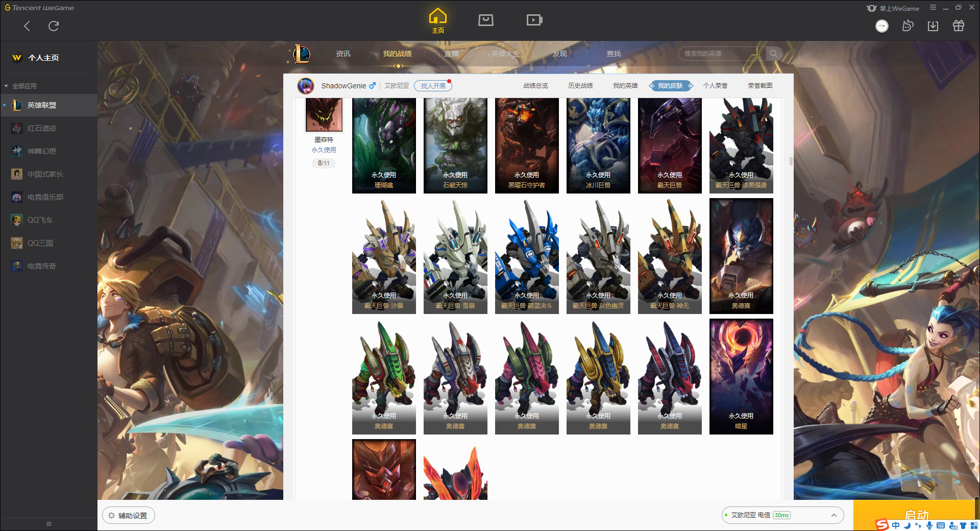Viewport: 980px width, 531px height.
Task: Open the 直播 tab
Action: point(451,54)
